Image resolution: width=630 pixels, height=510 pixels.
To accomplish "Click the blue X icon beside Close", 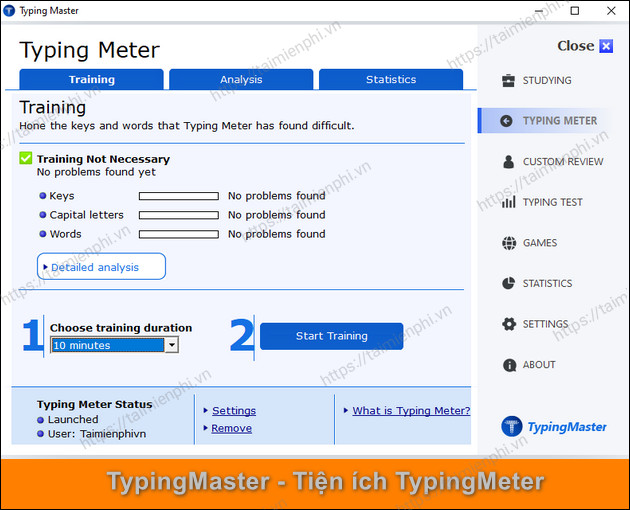I will 606,46.
